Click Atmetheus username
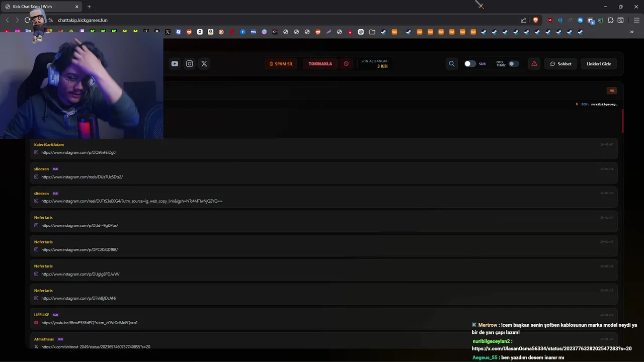This screenshot has height=362, width=644. click(x=44, y=339)
